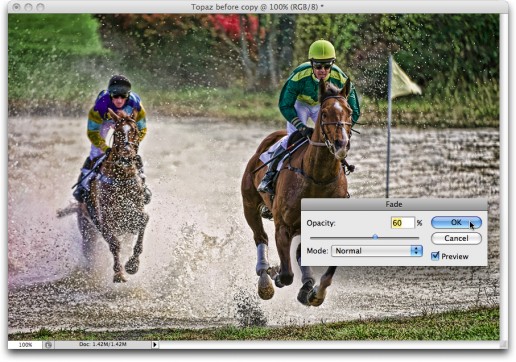Minimize the document window
This screenshot has width=516, height=362.
point(28,6)
